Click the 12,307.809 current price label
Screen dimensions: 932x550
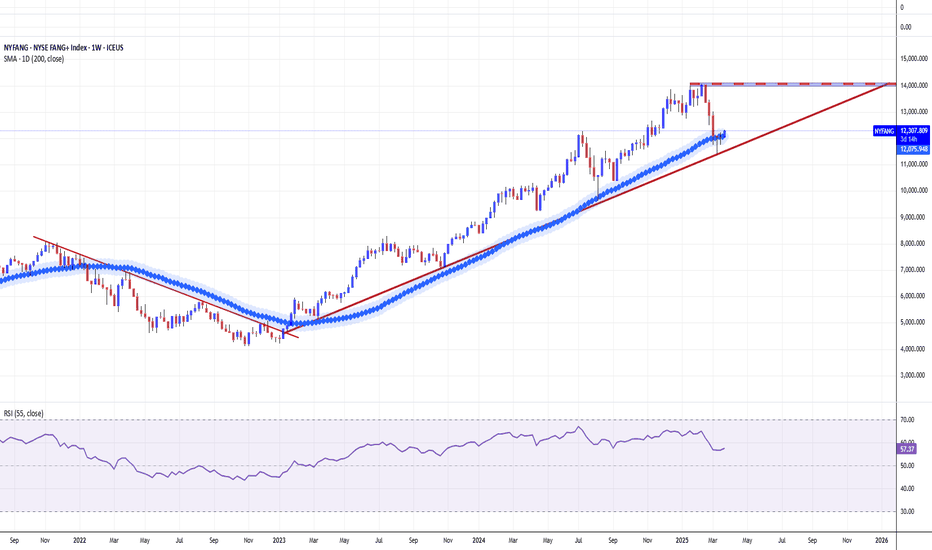click(913, 131)
